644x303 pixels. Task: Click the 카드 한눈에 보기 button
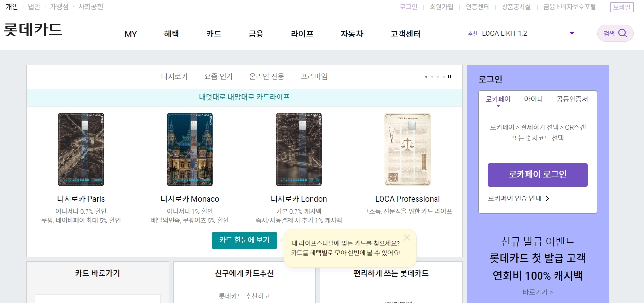pyautogui.click(x=244, y=240)
